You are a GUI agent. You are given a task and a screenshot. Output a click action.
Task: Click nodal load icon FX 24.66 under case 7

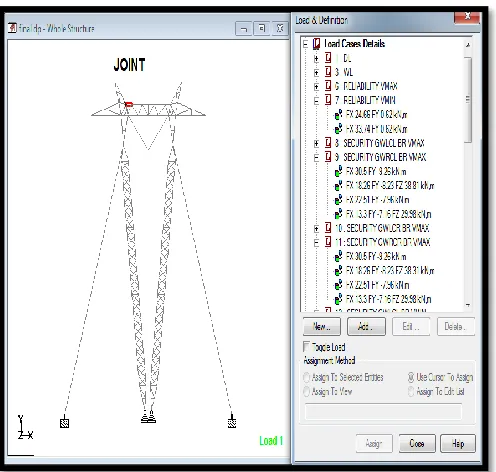(338, 114)
